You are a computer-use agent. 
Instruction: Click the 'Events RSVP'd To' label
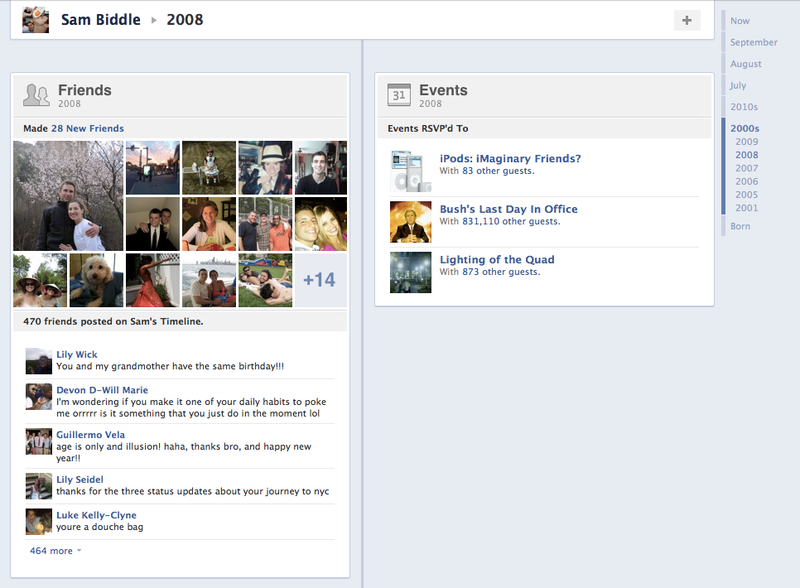coord(428,129)
